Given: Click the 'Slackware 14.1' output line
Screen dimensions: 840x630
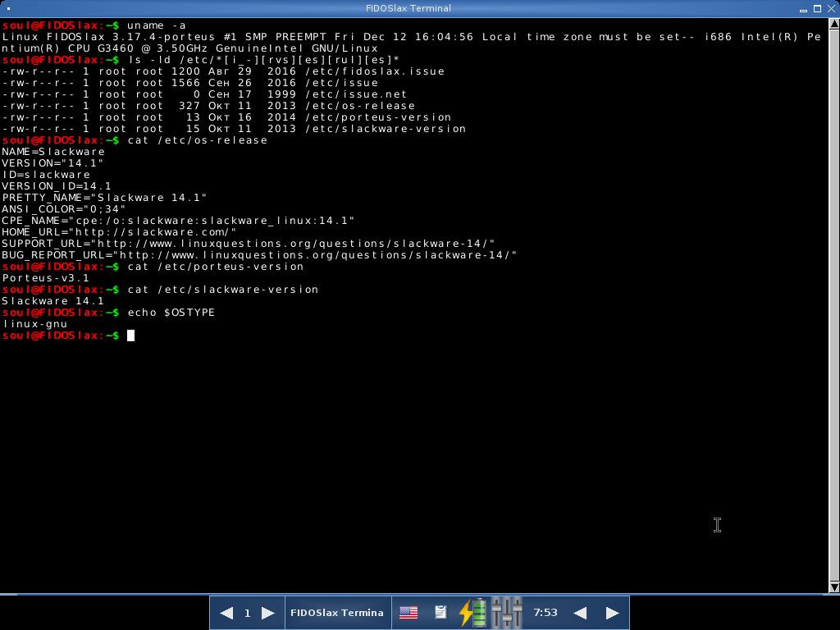Looking at the screenshot, I should pyautogui.click(x=53, y=301).
